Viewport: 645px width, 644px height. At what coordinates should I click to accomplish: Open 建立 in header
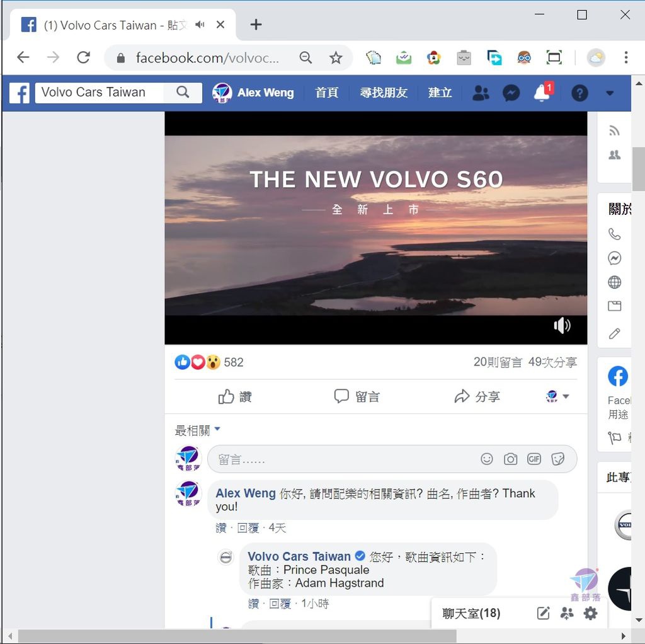point(440,93)
